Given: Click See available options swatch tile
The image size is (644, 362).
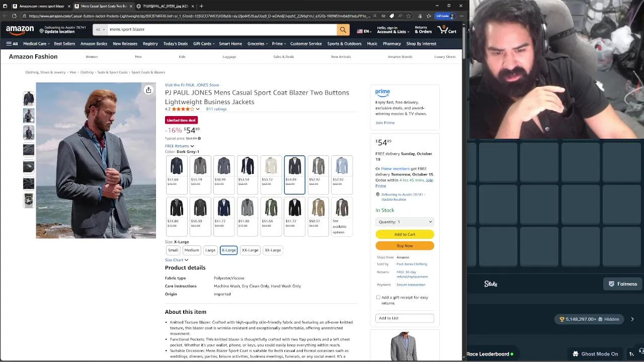Looking at the screenshot, I should pyautogui.click(x=342, y=216).
